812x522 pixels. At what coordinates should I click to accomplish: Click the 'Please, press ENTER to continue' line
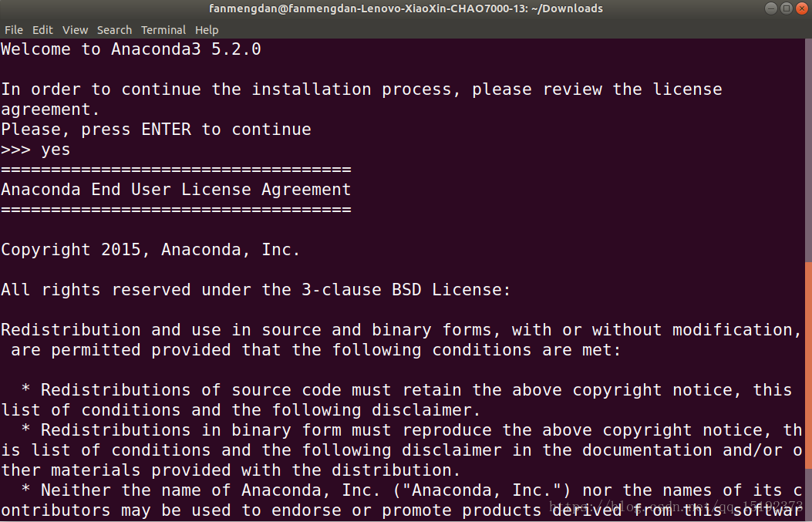(x=156, y=130)
